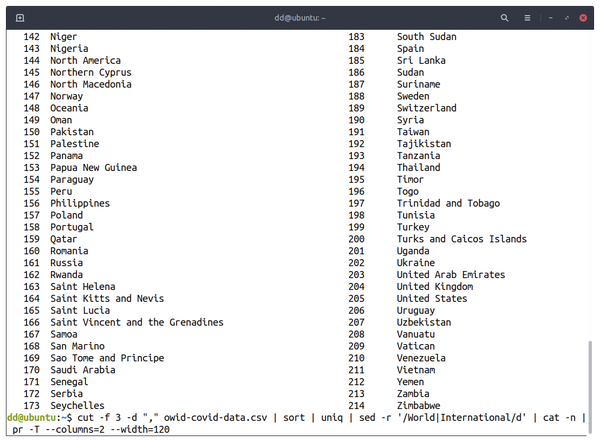Click the 'United Arab Emirates' entry

point(451,274)
